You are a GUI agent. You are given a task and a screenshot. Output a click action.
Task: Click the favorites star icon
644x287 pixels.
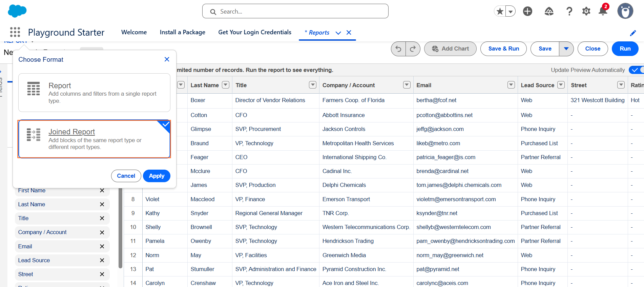click(x=500, y=12)
